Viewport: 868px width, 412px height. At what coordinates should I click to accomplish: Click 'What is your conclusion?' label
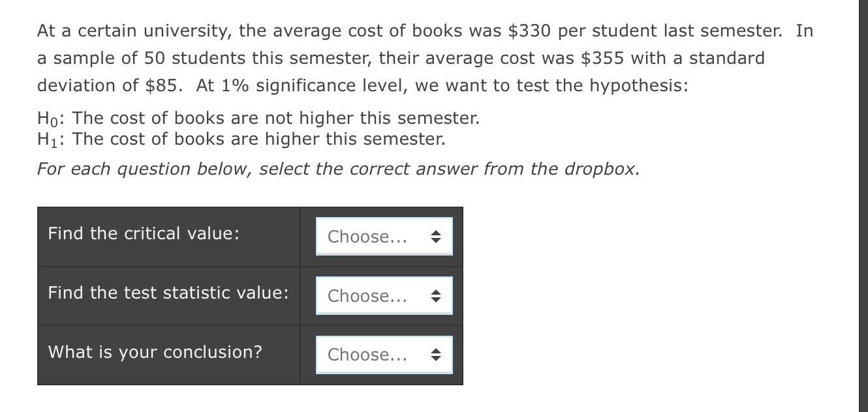point(154,352)
